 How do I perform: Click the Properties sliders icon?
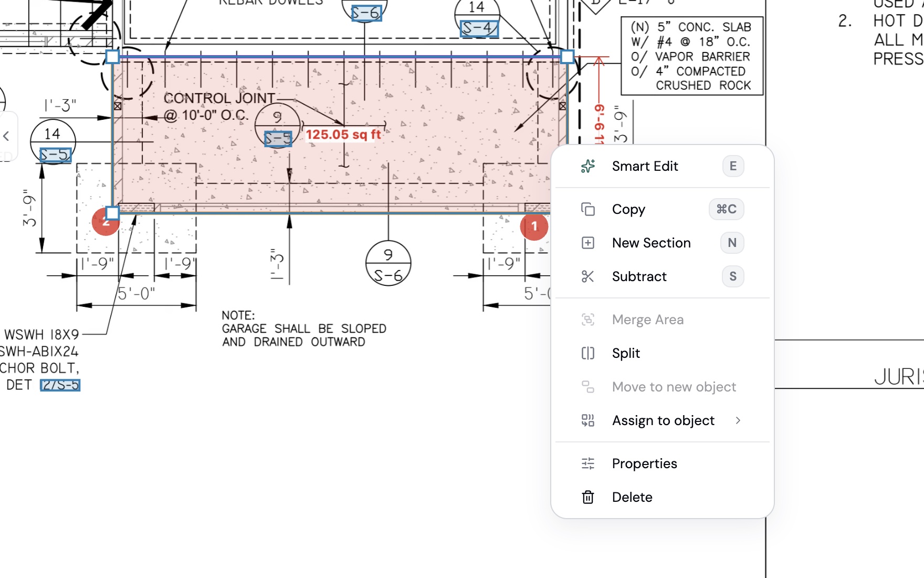click(x=588, y=463)
